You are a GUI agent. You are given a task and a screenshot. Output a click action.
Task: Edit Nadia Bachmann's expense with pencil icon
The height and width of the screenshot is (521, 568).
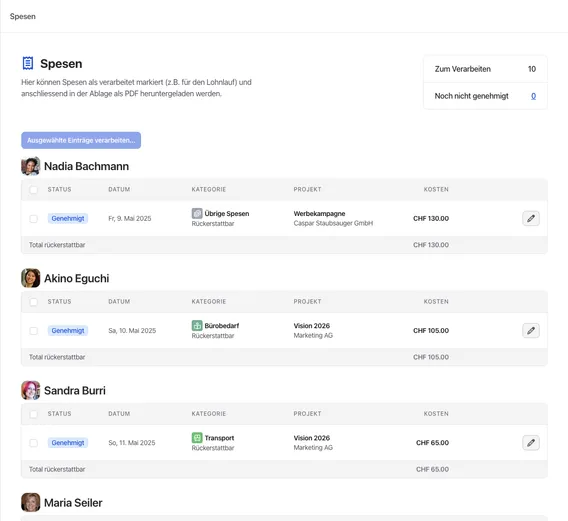coord(531,218)
